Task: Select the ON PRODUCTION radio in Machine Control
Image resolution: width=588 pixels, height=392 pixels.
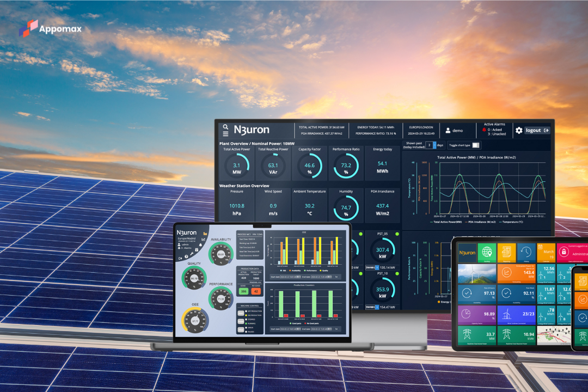Action: point(246,315)
